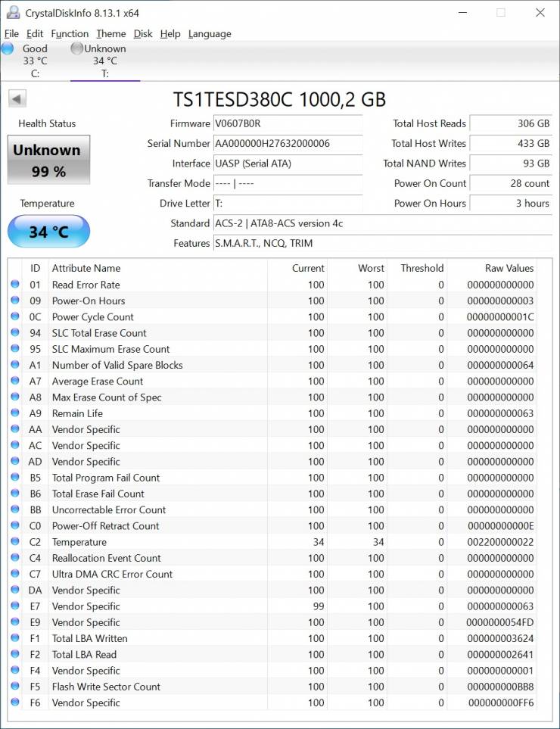Click the Vendor Specific name in row DA
The height and width of the screenshot is (729, 560).
86,590
